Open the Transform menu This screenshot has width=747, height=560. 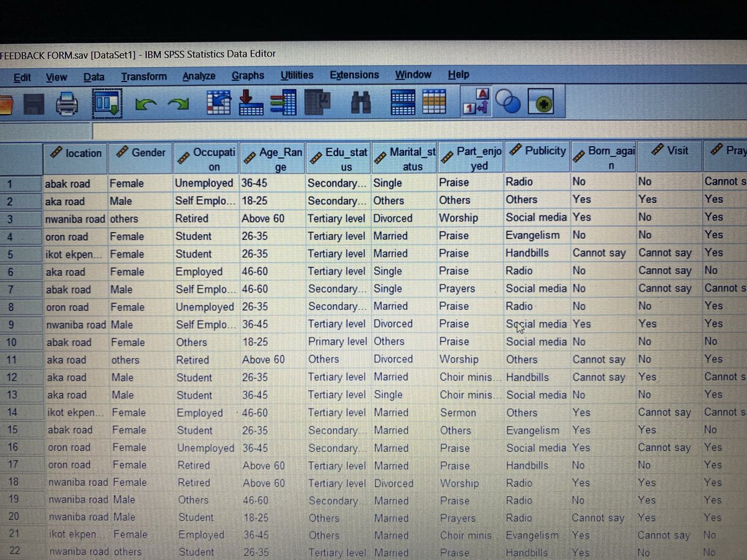pyautogui.click(x=144, y=77)
